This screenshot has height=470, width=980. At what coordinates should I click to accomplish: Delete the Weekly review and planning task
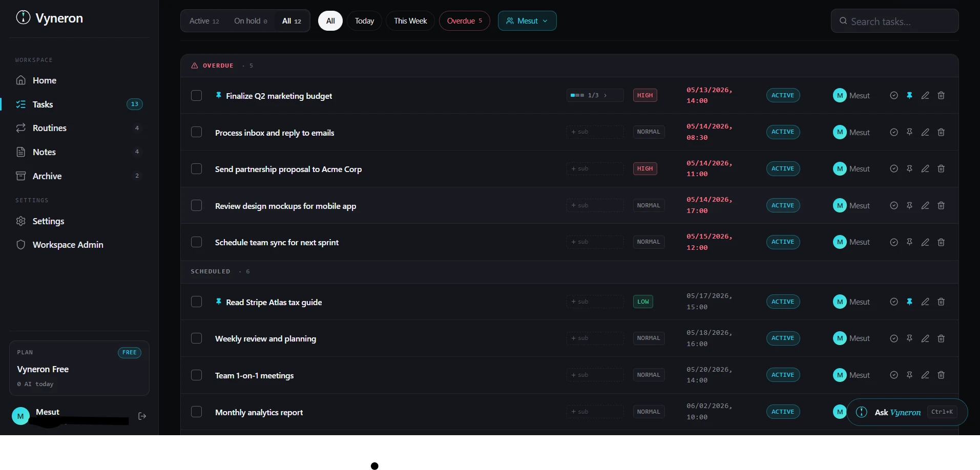pyautogui.click(x=941, y=338)
